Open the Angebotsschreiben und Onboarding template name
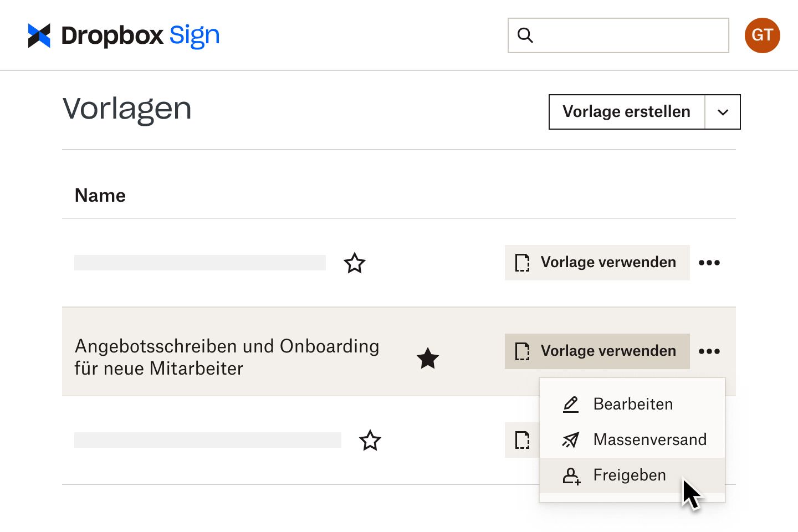This screenshot has width=798, height=532. point(227,357)
